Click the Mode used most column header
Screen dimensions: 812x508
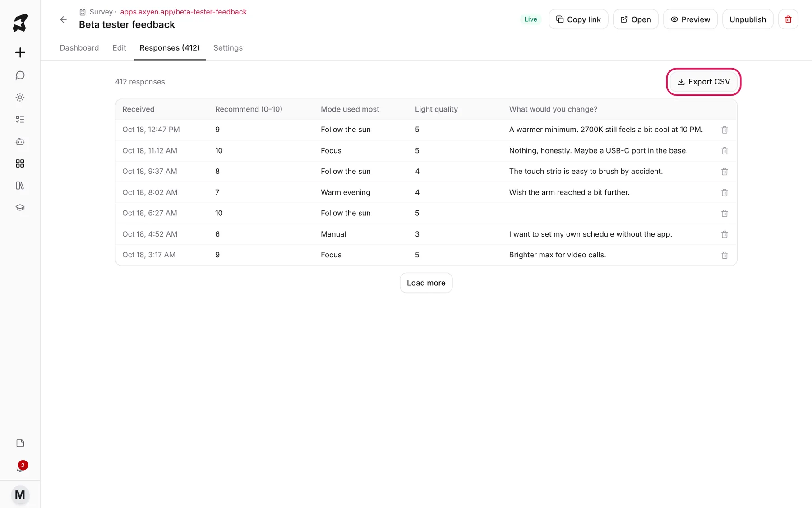click(x=350, y=109)
